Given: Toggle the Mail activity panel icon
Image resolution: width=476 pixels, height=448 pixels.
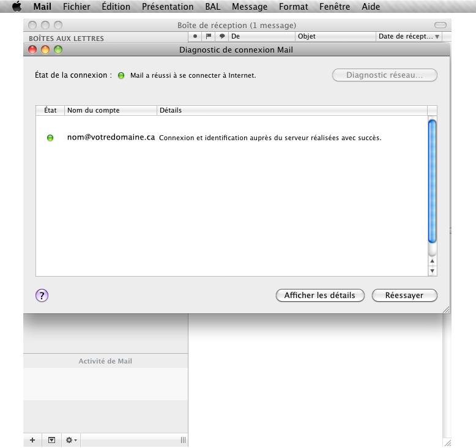Looking at the screenshot, I should click(51, 440).
